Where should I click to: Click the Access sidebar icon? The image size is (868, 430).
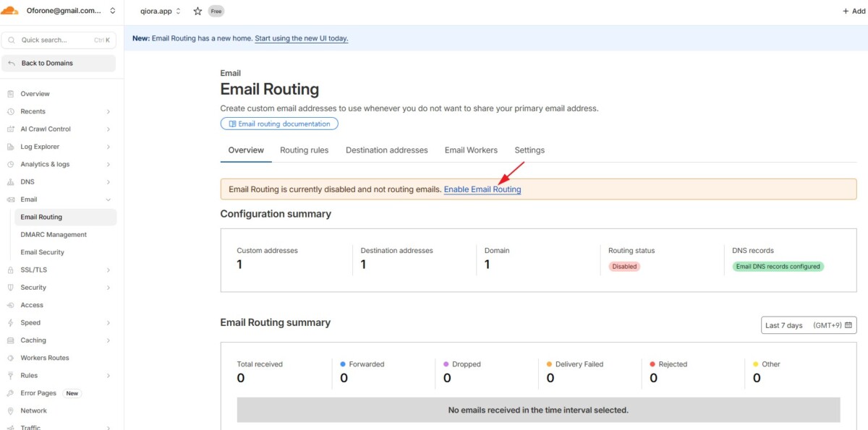click(11, 305)
